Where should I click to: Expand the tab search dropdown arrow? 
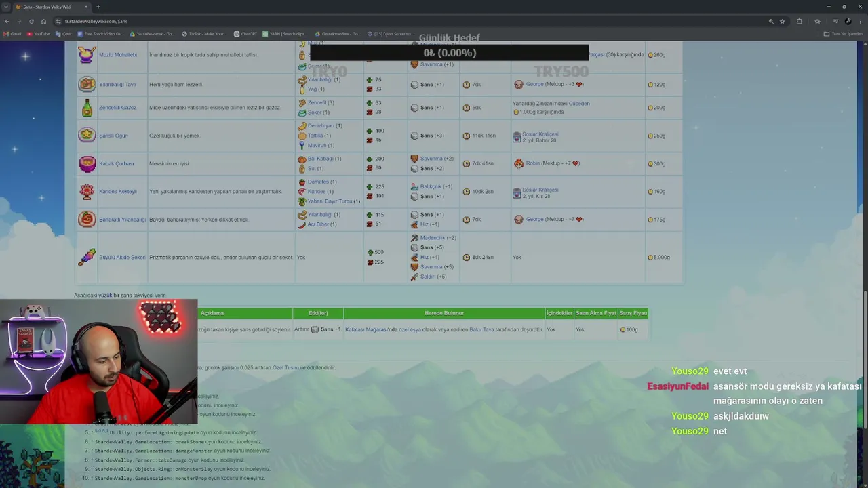[6, 7]
